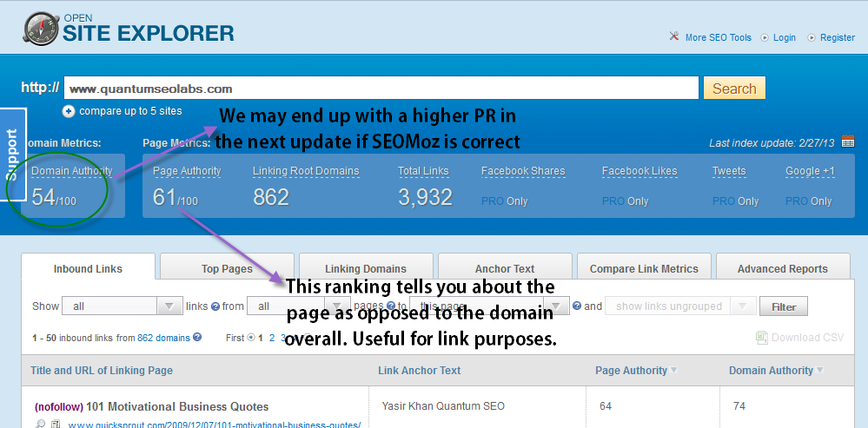Open the Support side tab
Viewport: 868px width, 428px height.
[x=12, y=154]
